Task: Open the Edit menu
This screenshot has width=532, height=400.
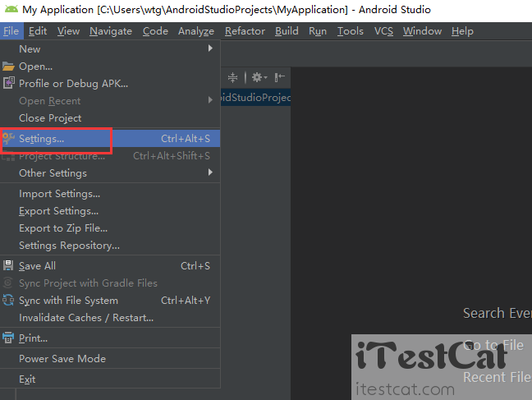Action: coord(38,31)
